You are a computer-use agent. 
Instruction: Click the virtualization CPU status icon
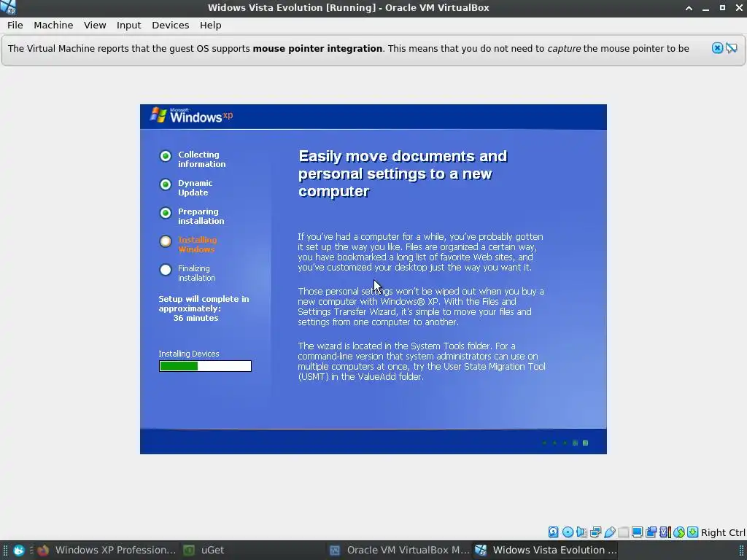pos(665,532)
